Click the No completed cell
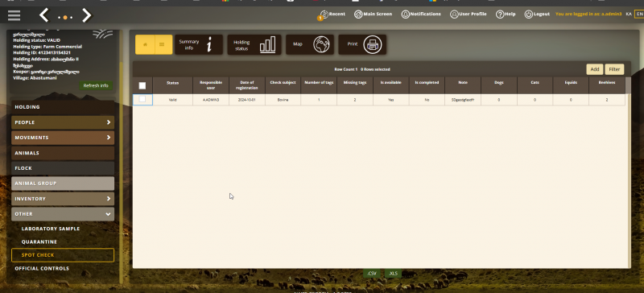Screen dimensions: 644x293 (427, 100)
